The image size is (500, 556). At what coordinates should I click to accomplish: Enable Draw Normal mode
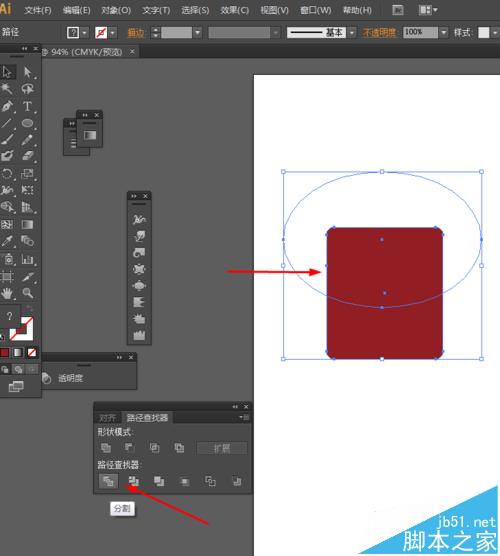pyautogui.click(x=5, y=370)
